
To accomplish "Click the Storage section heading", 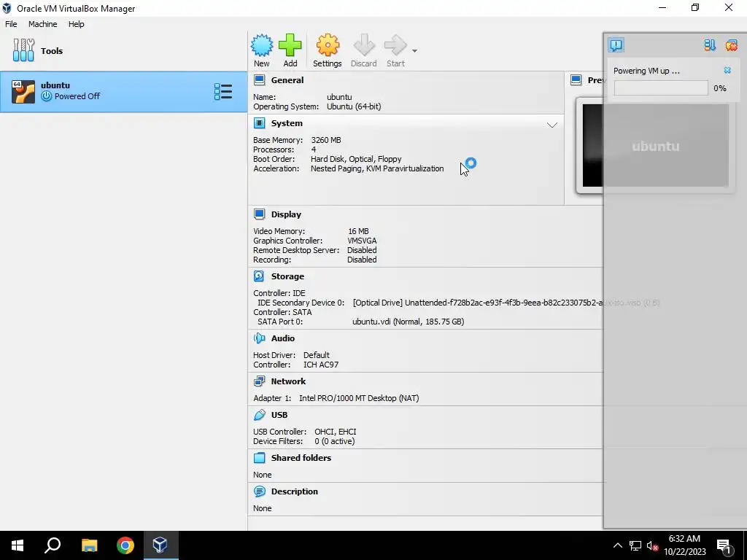I will click(x=287, y=276).
